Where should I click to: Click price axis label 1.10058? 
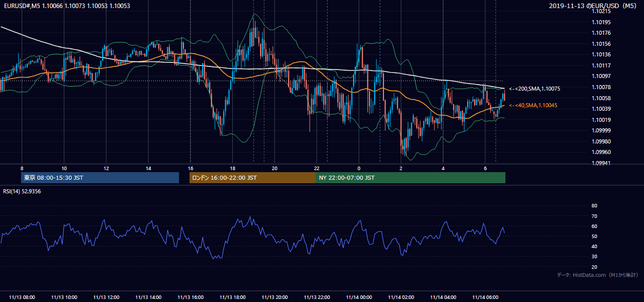click(x=602, y=98)
